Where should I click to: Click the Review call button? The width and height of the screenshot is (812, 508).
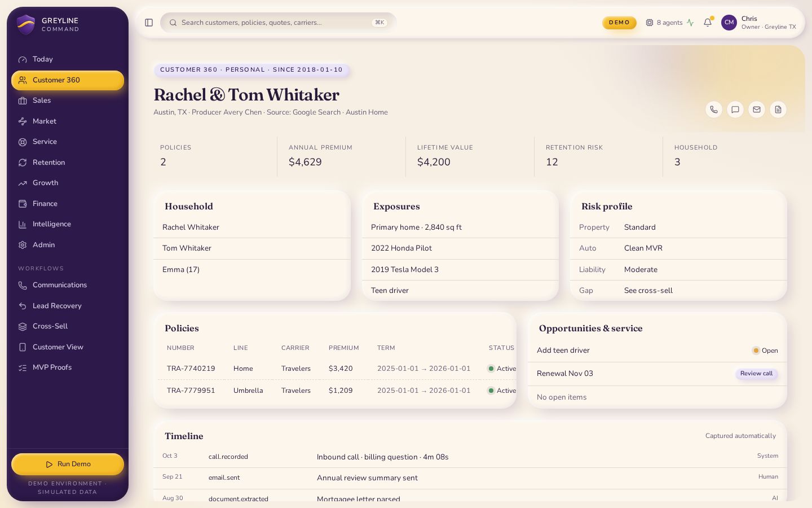point(756,374)
